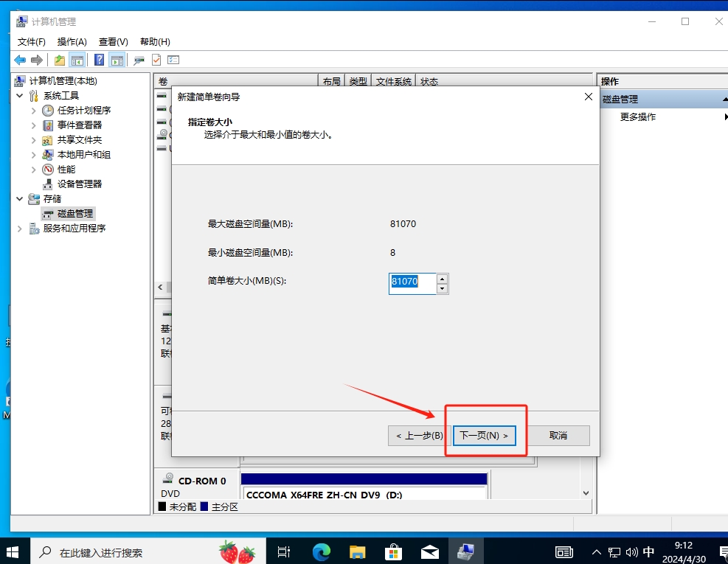Collapse Disk Management header in actions pane
This screenshot has width=728, height=564.
[x=725, y=100]
